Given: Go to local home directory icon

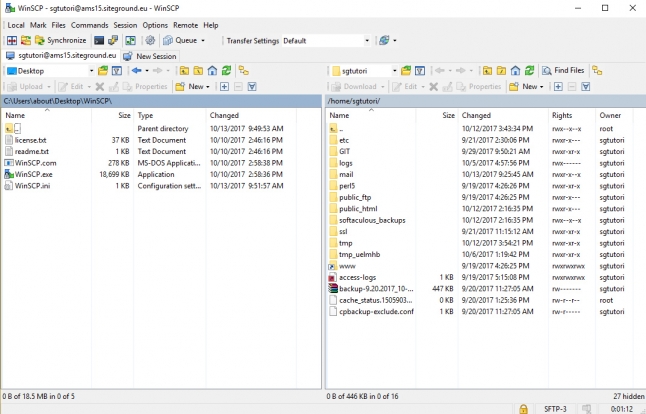Looking at the screenshot, I should [x=212, y=71].
